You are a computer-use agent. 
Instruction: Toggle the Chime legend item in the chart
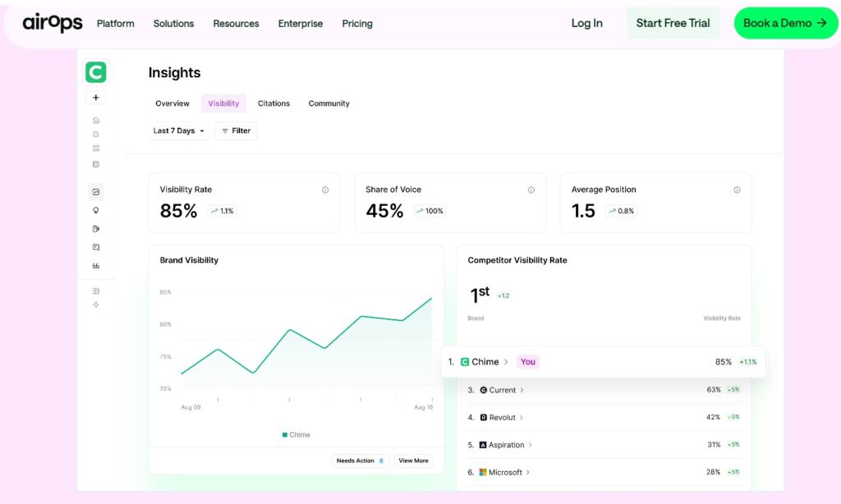pyautogui.click(x=296, y=435)
